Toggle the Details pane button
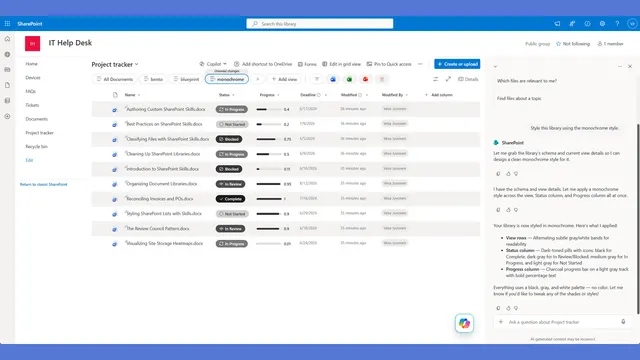 [x=468, y=79]
